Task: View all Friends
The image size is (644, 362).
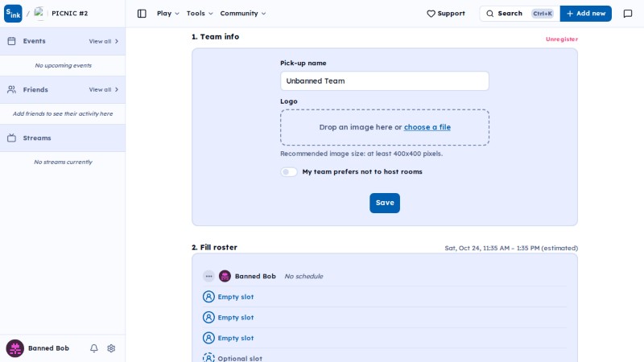Action: [104, 89]
